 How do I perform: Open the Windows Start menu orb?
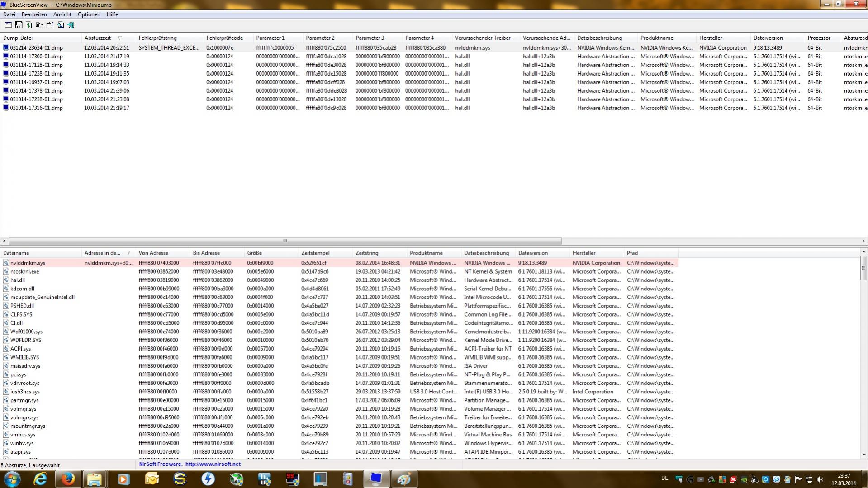[x=12, y=479]
